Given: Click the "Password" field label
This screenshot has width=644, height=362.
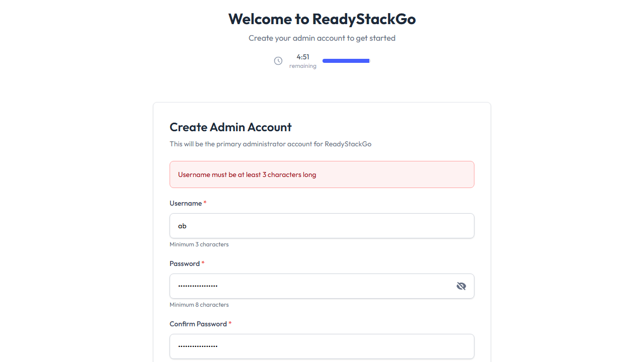Looking at the screenshot, I should click(x=185, y=263).
